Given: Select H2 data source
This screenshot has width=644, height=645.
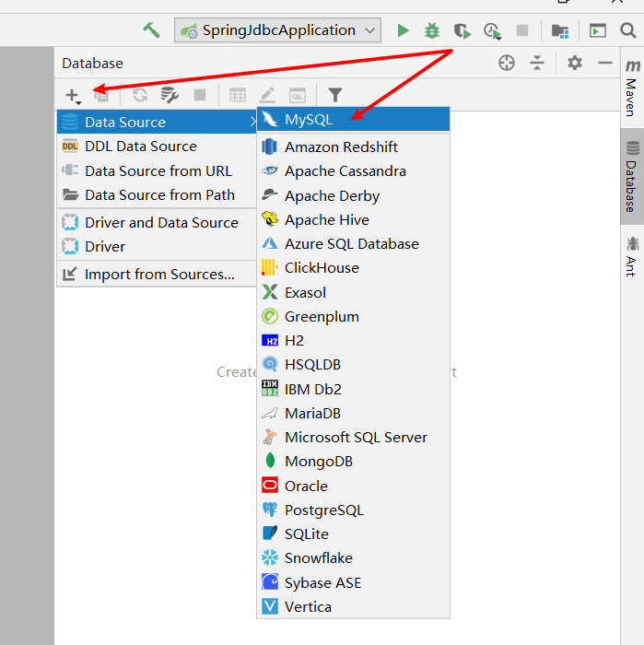Looking at the screenshot, I should tap(353, 341).
